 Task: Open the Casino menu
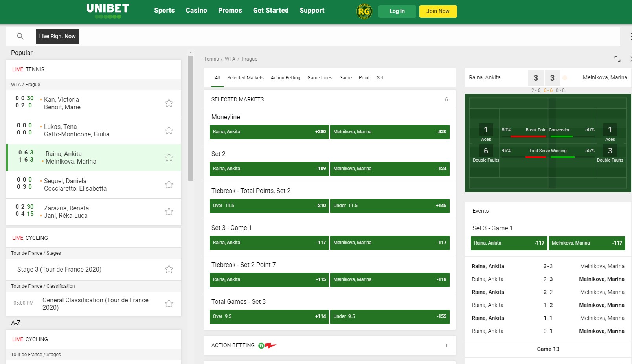pos(197,11)
